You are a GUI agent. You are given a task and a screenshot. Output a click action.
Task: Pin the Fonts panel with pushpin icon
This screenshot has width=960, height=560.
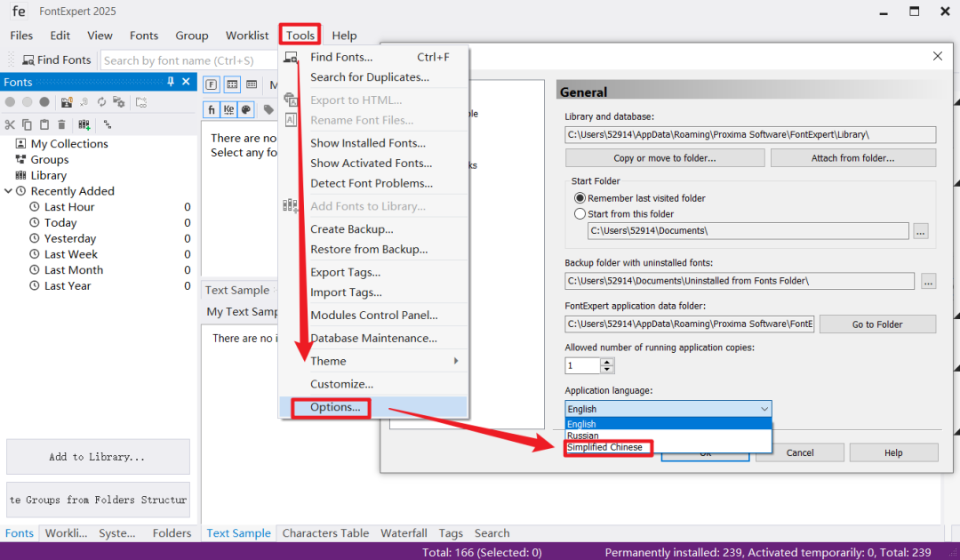[170, 82]
